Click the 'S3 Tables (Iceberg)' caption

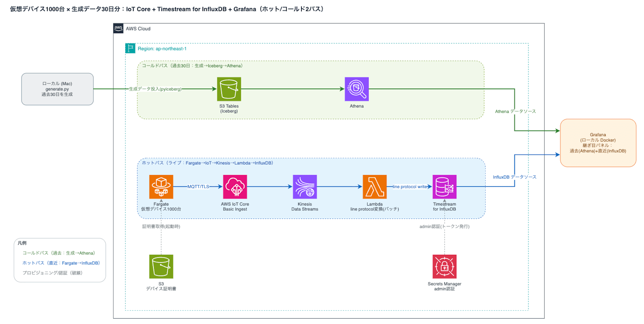(229, 109)
